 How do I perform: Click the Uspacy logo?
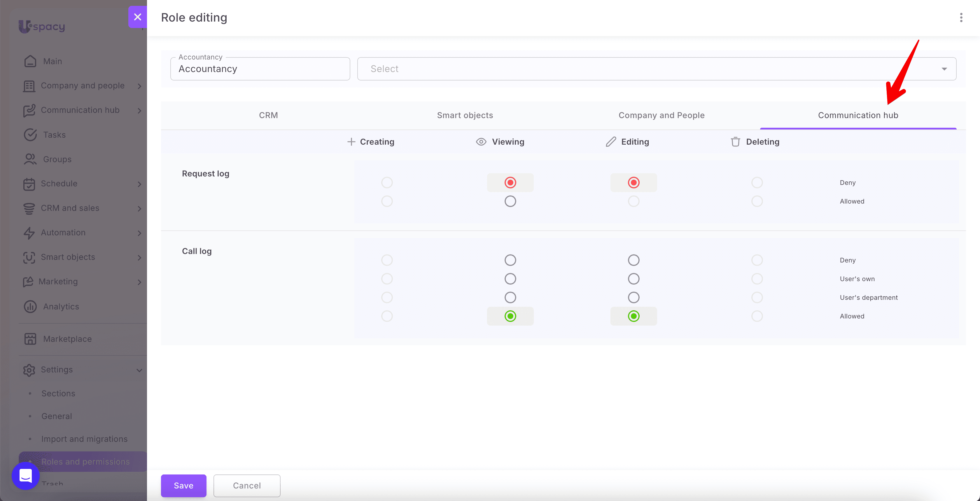click(x=42, y=27)
